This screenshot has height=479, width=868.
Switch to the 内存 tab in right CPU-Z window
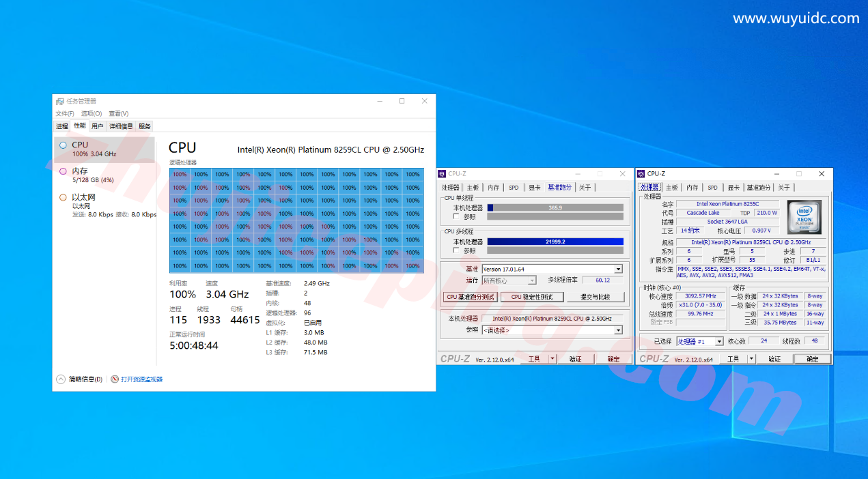coord(692,188)
